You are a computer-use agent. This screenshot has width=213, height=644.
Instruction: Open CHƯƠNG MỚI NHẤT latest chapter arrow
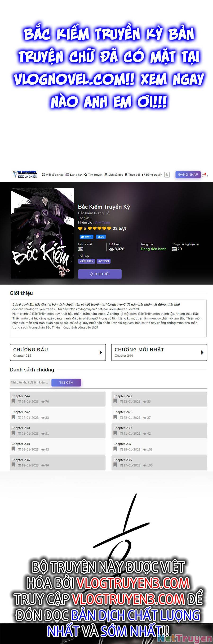(x=202, y=353)
